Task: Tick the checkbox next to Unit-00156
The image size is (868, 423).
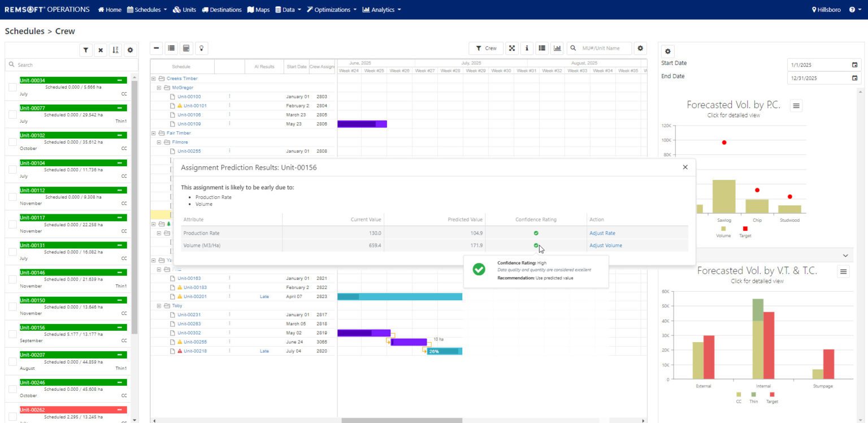Action: coord(12,334)
